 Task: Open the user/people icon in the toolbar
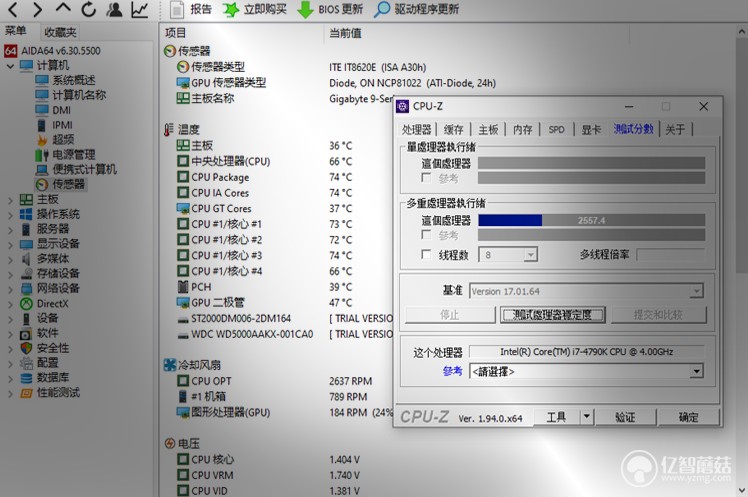(114, 9)
